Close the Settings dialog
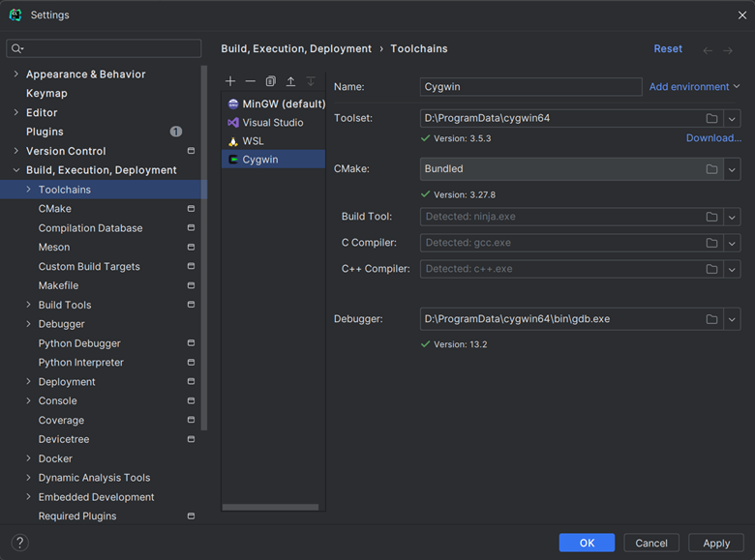 742,15
